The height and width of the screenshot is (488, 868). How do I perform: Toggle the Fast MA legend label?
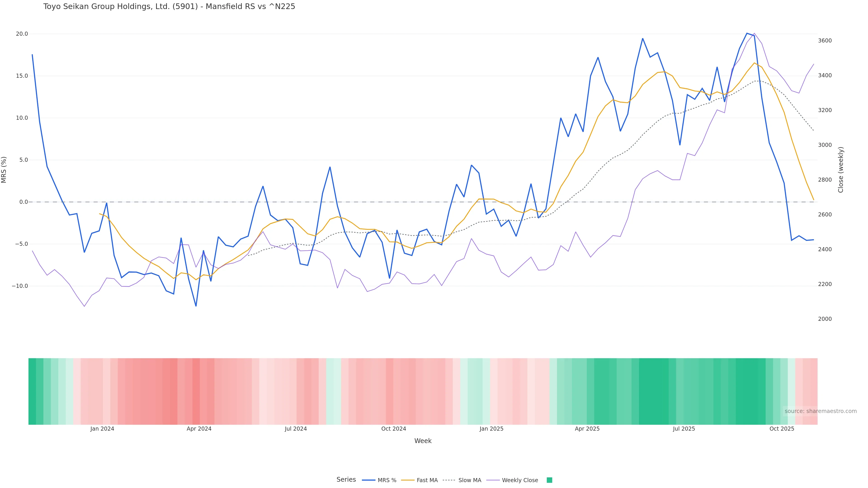pyautogui.click(x=427, y=480)
